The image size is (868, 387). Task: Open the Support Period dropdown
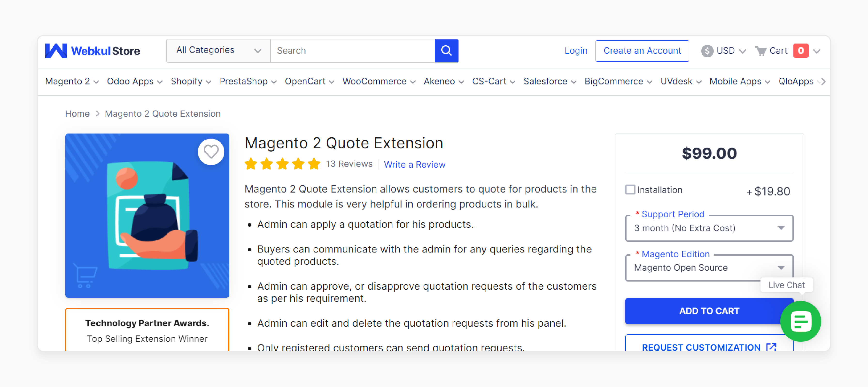pos(709,228)
